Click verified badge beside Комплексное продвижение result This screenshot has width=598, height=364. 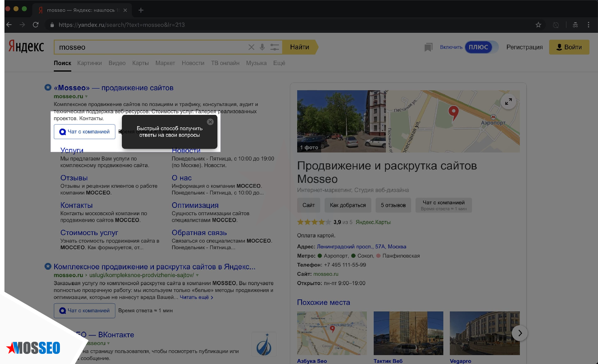pos(48,266)
